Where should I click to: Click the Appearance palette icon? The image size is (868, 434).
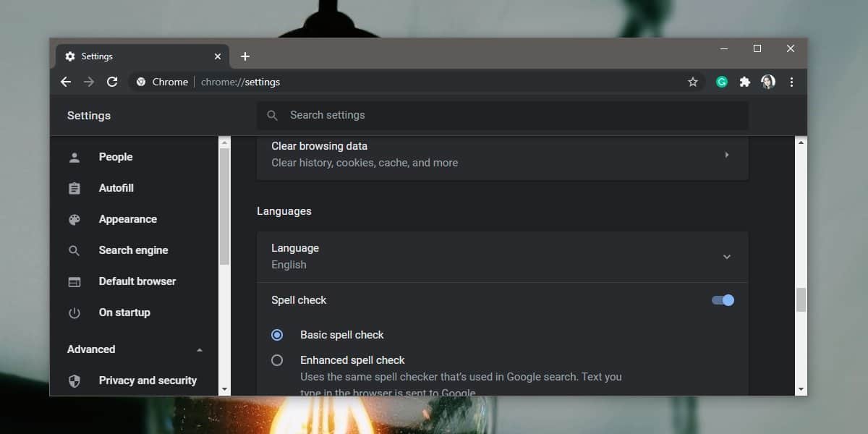(75, 219)
